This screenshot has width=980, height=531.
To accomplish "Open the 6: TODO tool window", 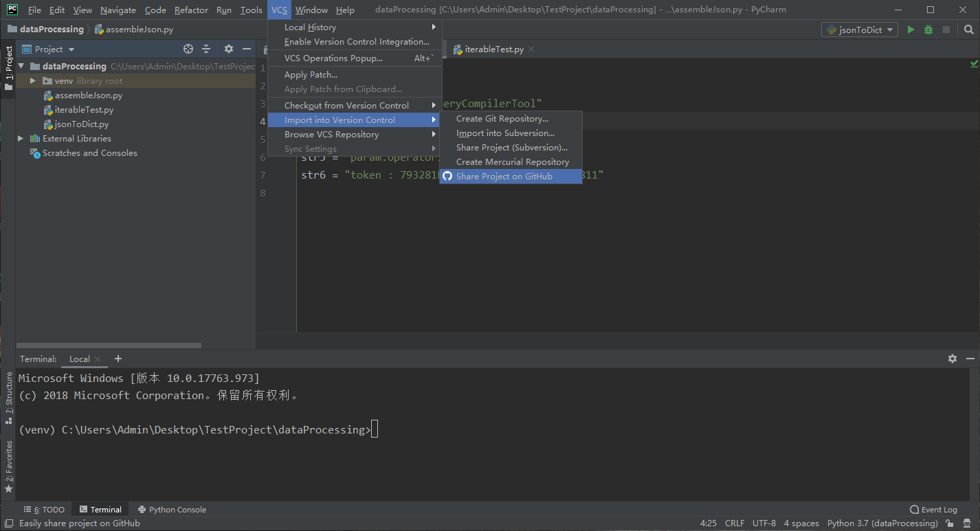I will [x=44, y=509].
